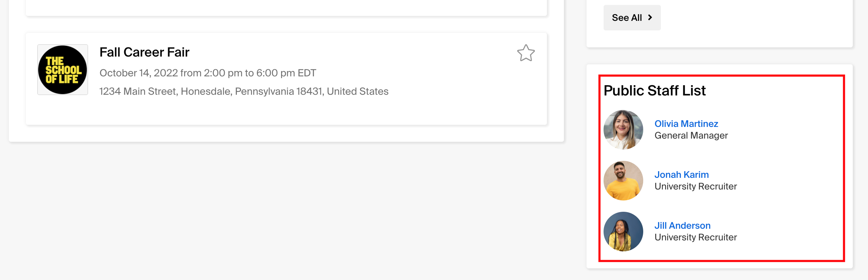The width and height of the screenshot is (868, 280).
Task: Select General Manager title under Olivia Martinez
Action: 691,135
